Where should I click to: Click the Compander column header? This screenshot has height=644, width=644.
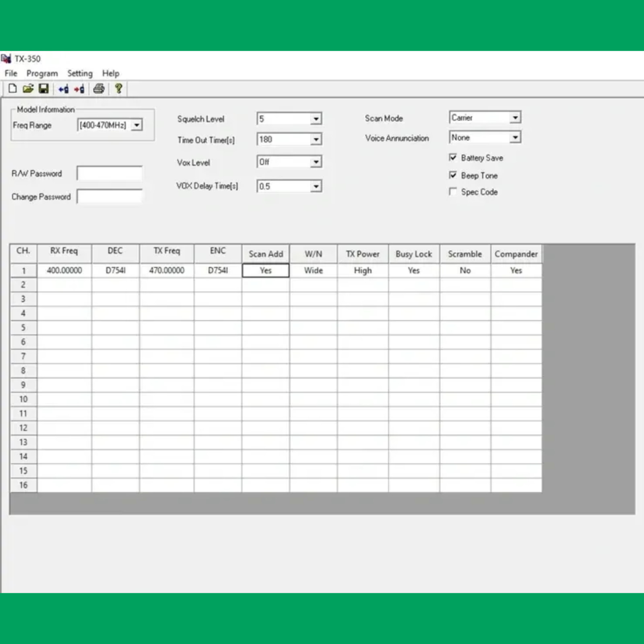(516, 254)
